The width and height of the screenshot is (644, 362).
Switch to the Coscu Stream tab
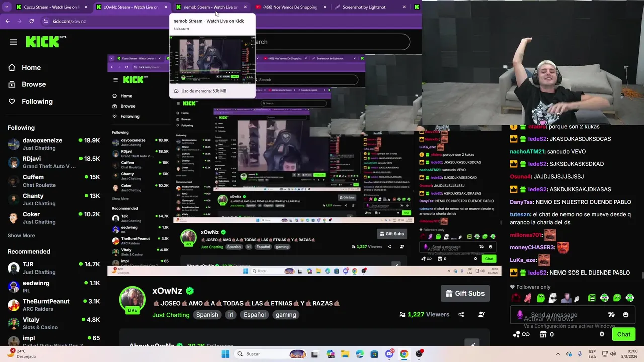coord(51,7)
